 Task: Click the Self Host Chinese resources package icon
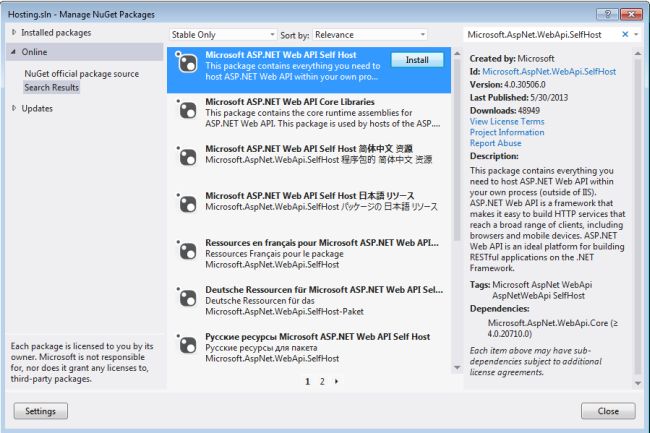(x=187, y=157)
